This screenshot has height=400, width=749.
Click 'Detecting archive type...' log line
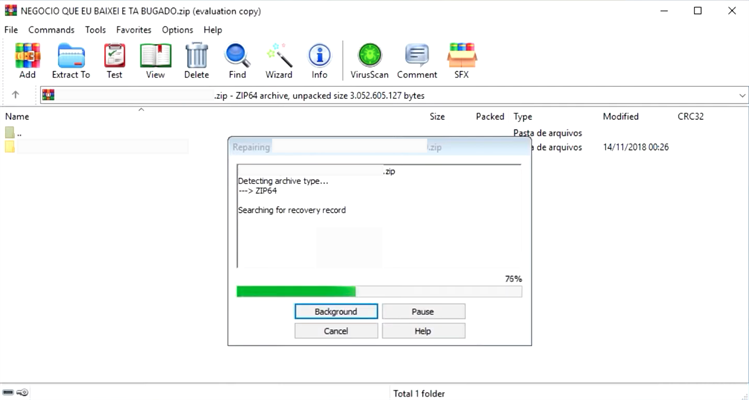pos(283,181)
